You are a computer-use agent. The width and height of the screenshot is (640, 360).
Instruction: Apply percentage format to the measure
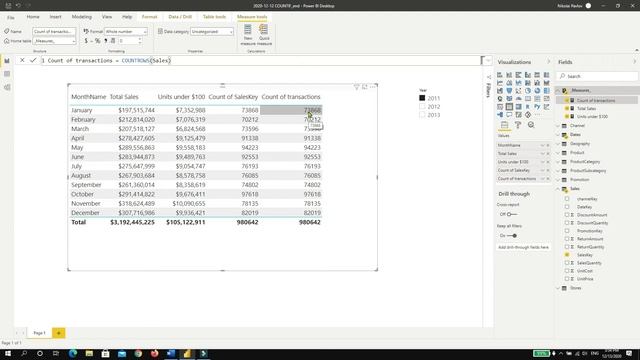point(98,41)
